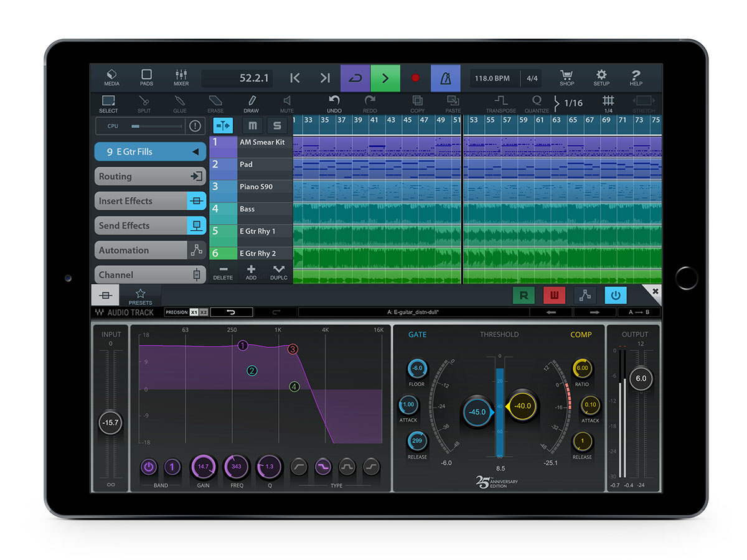Open the SETUP menu
The height and width of the screenshot is (560, 747).
pos(601,78)
